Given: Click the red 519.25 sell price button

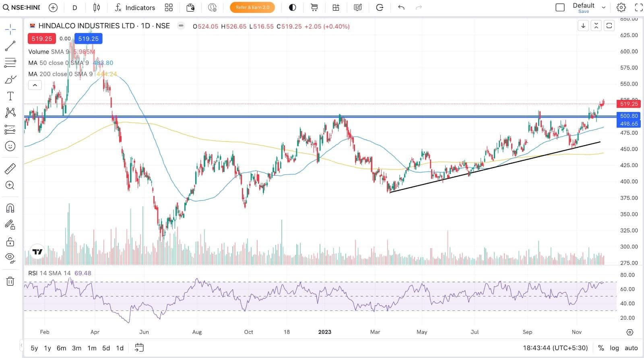Looking at the screenshot, I should [42, 39].
